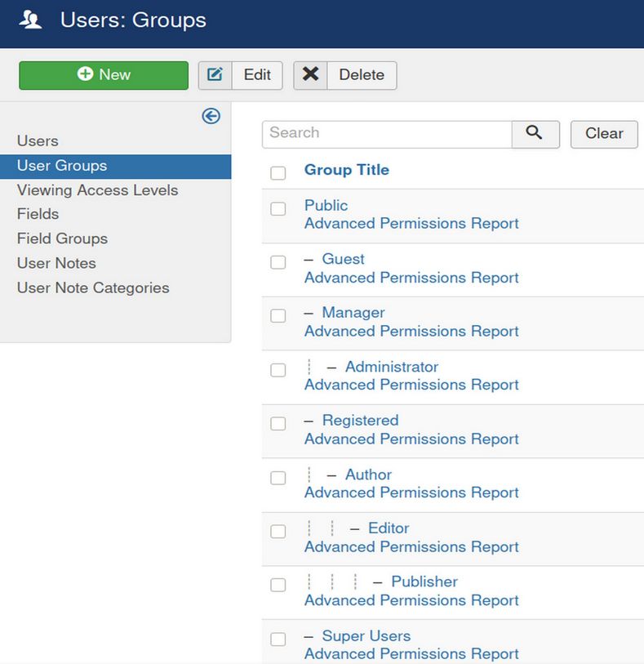This screenshot has height=664, width=644.
Task: Open Users in the sidebar menu
Action: tap(38, 141)
